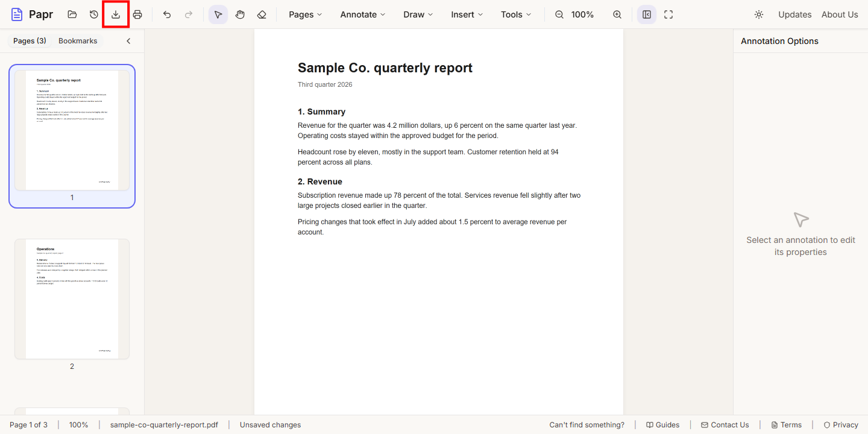Click the 'Unsaved changes' status text

click(270, 425)
